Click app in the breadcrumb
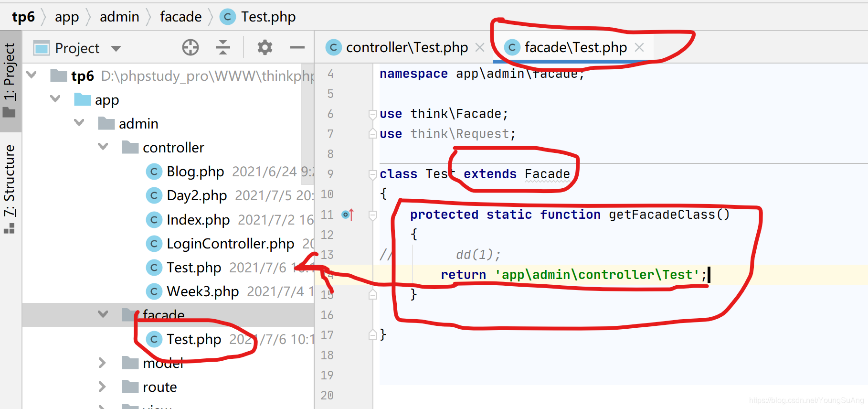The image size is (868, 409). point(67,17)
